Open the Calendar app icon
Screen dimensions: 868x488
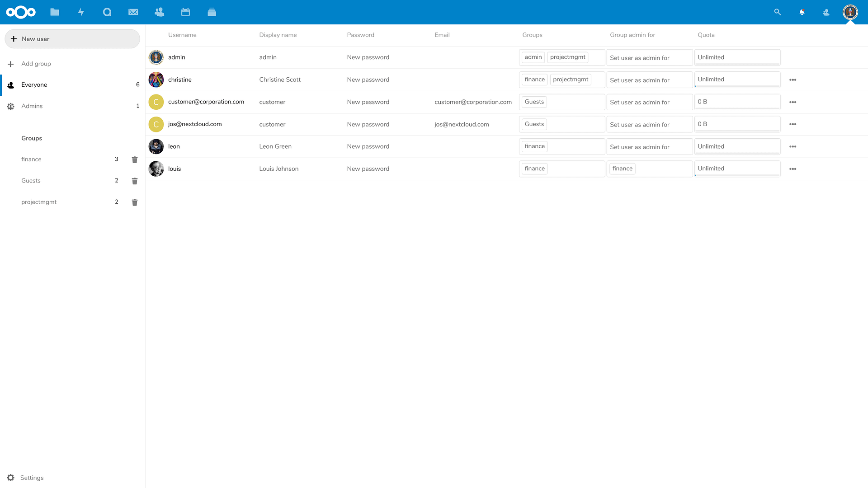tap(185, 12)
